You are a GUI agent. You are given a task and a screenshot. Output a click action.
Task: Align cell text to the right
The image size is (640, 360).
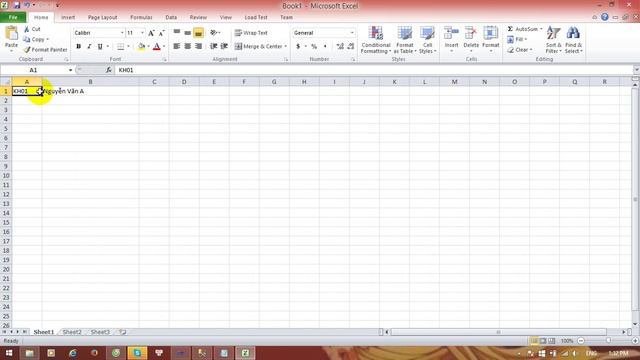[x=198, y=46]
